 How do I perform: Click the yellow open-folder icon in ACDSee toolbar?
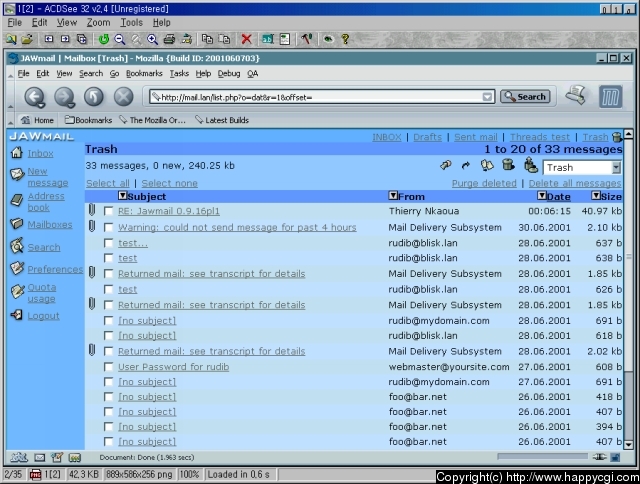pos(27,39)
